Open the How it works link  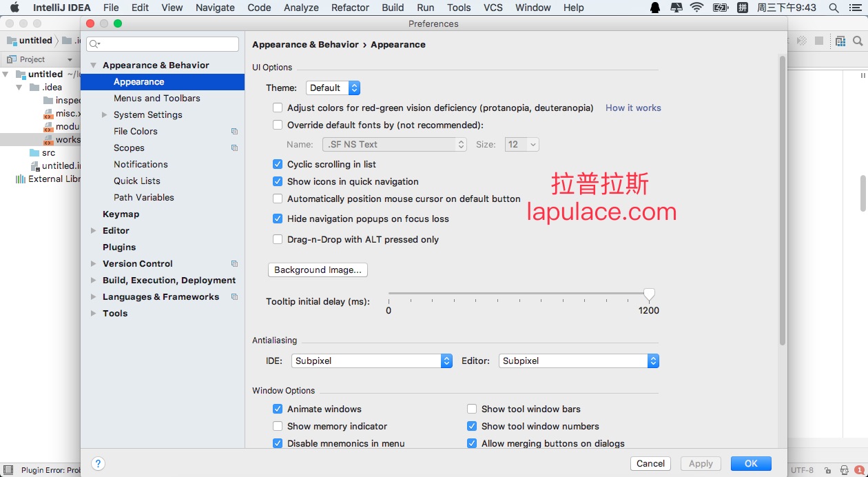(633, 108)
